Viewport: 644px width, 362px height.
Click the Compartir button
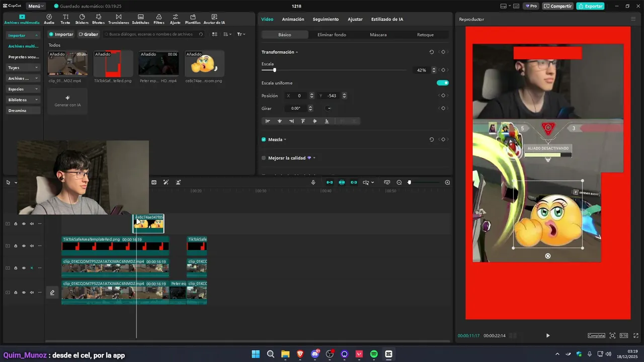click(x=558, y=6)
